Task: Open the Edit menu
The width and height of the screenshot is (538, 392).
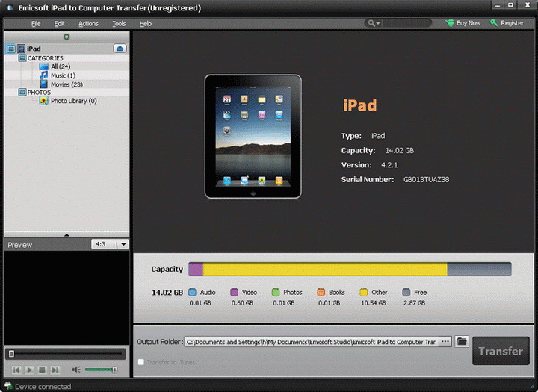Action: click(59, 24)
